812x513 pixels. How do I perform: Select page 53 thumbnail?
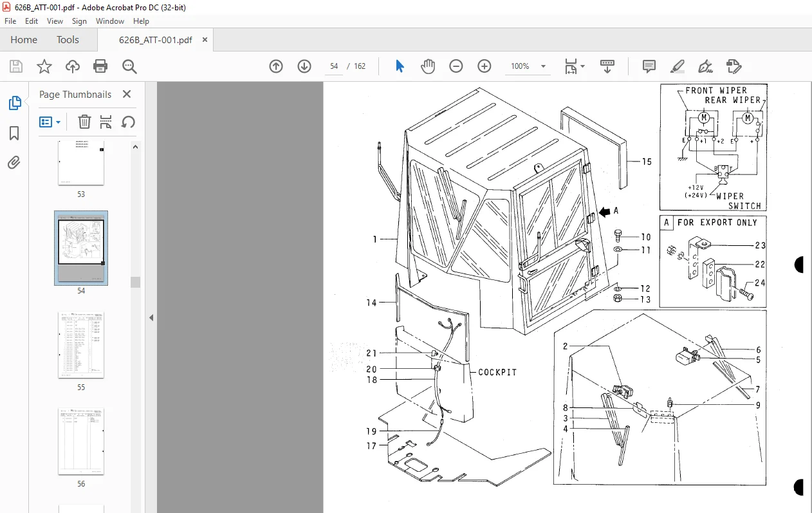81,163
